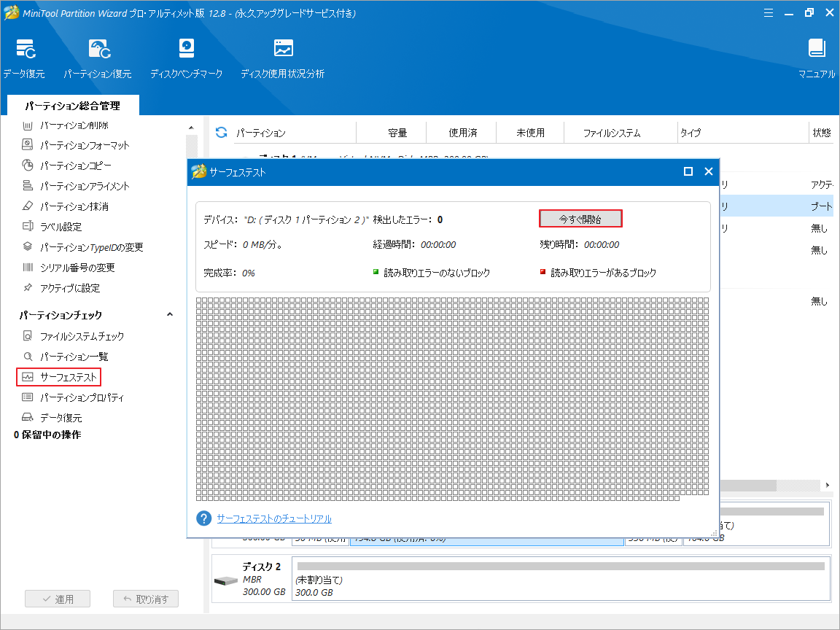Select パーティションプロパティ in the sidebar

coord(82,397)
